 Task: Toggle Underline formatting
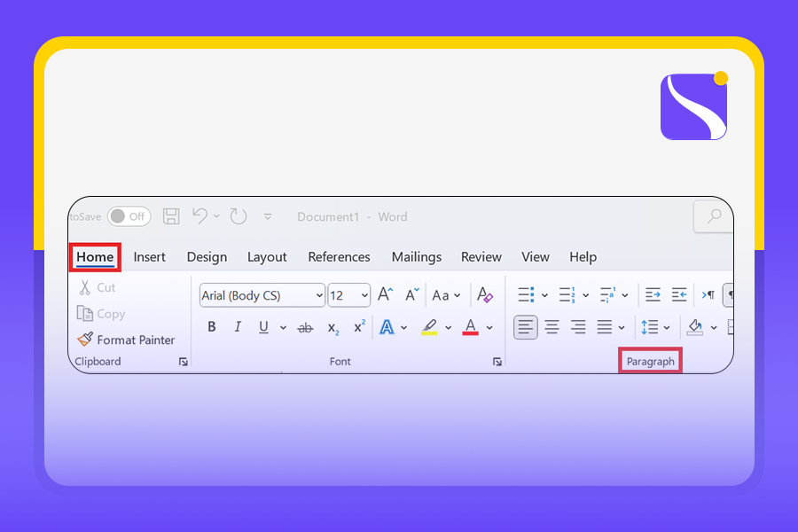coord(263,327)
